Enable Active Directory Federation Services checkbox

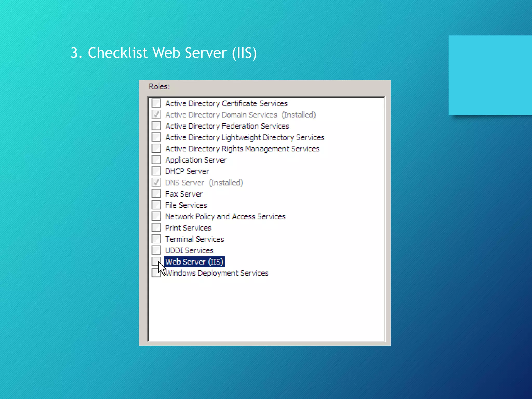click(156, 126)
